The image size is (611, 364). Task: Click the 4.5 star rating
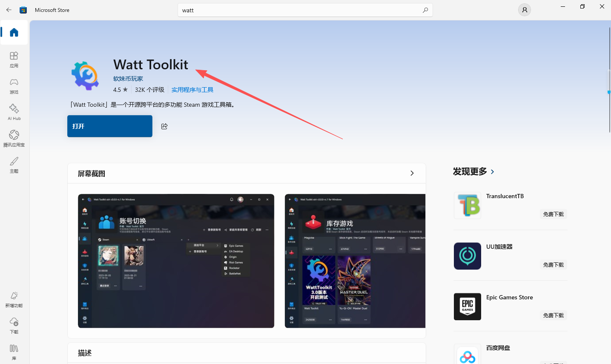[x=120, y=90]
